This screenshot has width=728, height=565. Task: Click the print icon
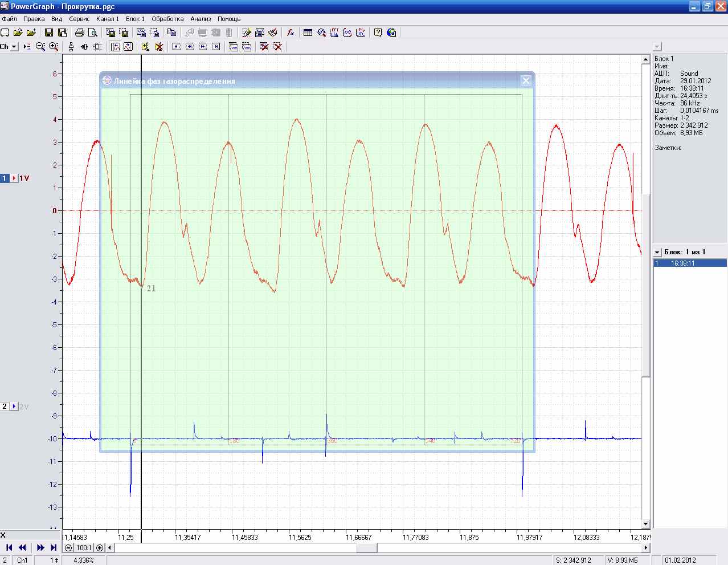coord(80,32)
